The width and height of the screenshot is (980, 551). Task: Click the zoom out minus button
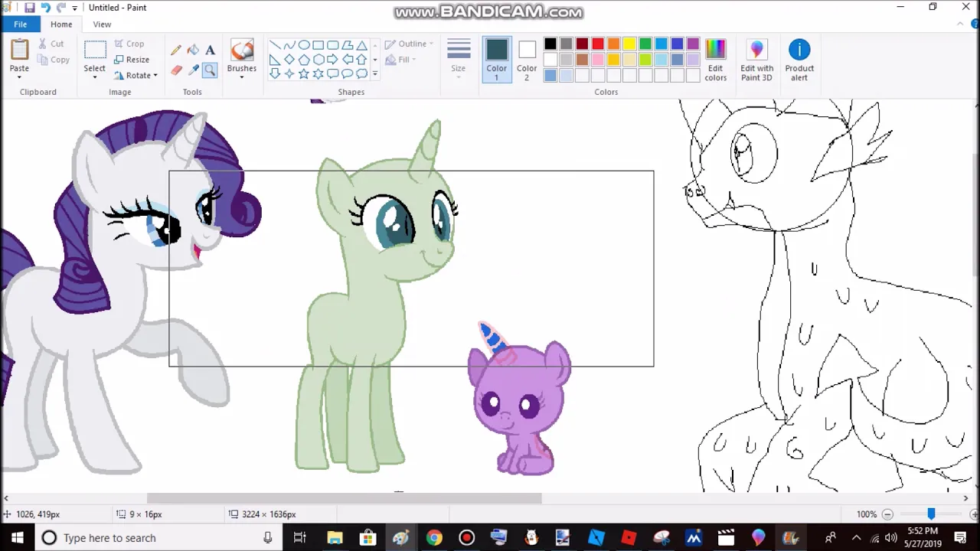point(887,514)
